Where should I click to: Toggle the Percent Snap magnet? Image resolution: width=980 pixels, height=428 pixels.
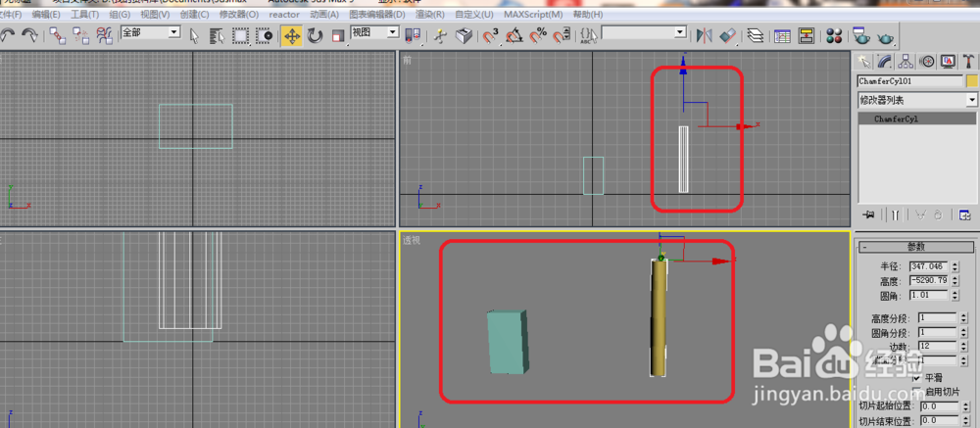[x=538, y=36]
